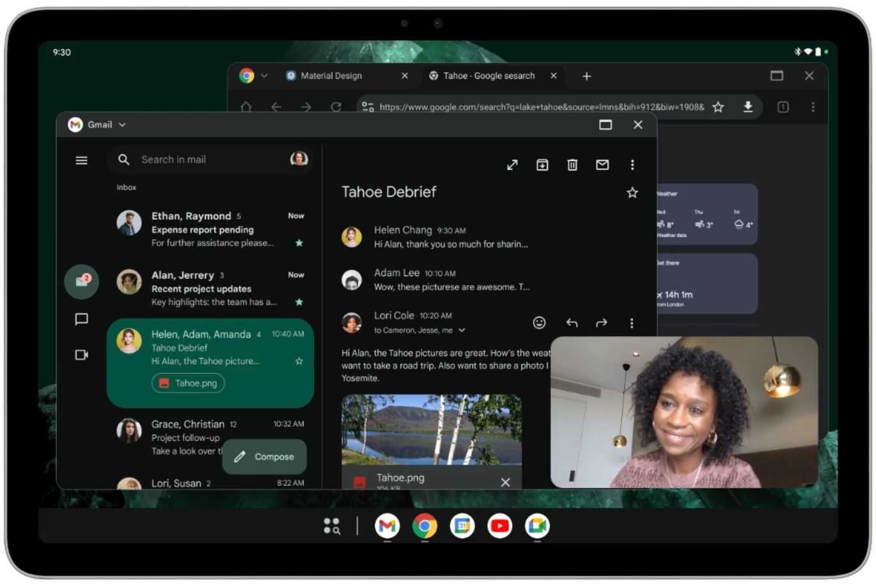Expand recipient details for Lori Cole's message

click(x=462, y=330)
